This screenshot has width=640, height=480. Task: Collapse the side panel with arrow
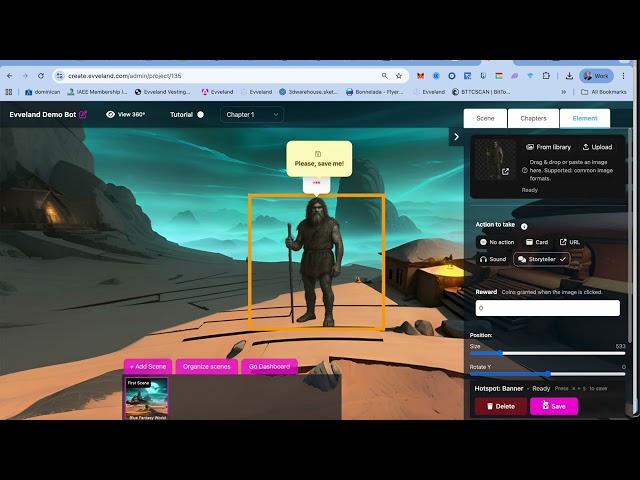point(456,137)
